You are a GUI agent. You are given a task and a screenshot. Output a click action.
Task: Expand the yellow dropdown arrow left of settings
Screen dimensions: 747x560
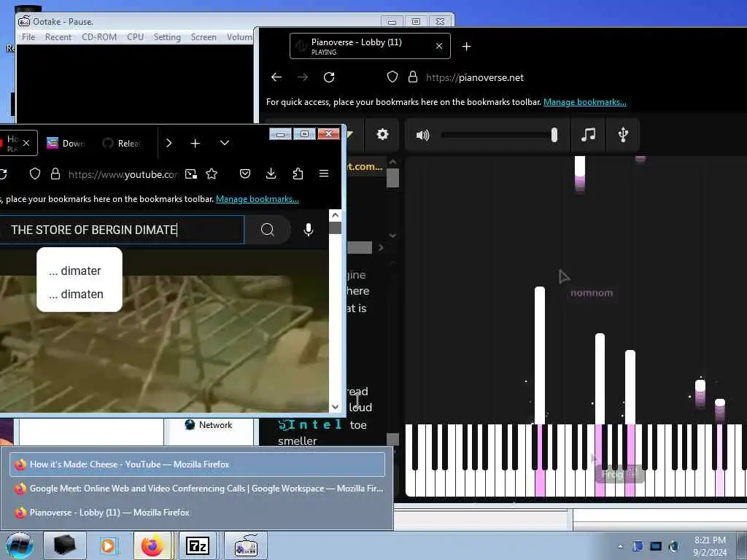[x=350, y=135]
